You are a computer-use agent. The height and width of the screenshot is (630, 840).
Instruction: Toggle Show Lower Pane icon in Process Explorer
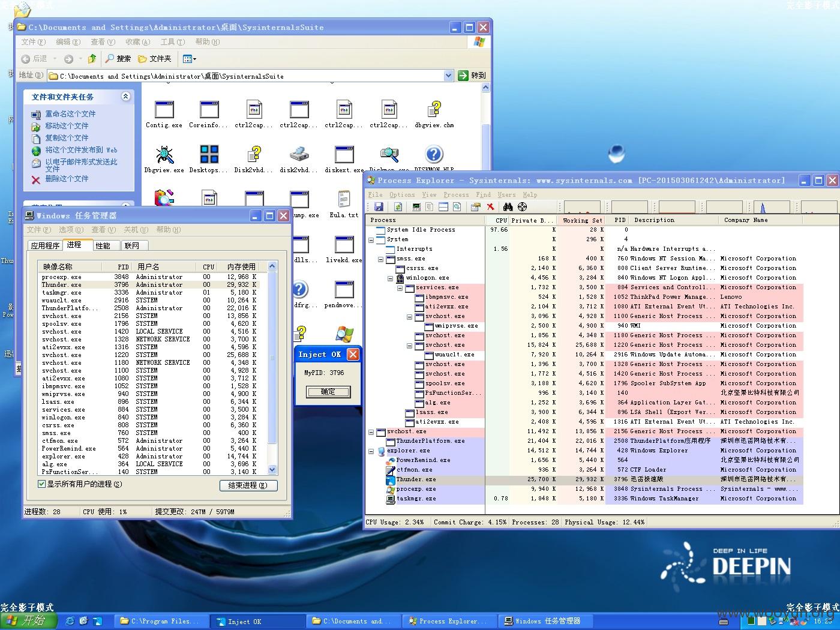coord(443,207)
